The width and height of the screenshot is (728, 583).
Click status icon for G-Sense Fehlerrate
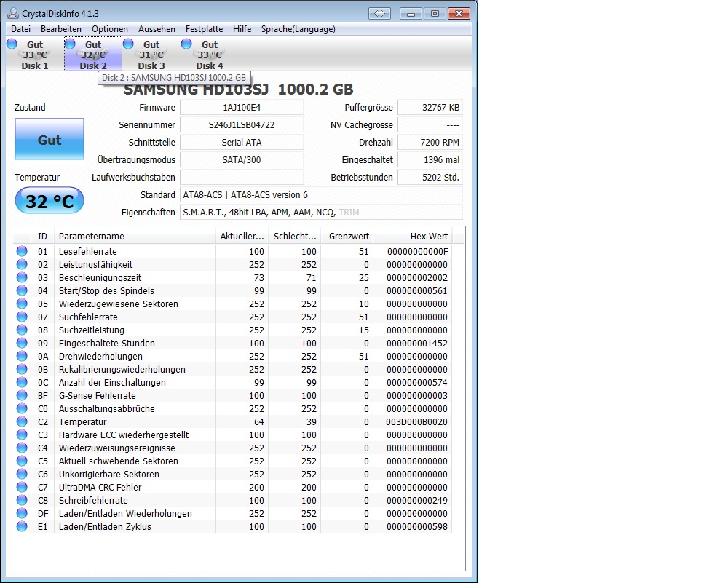point(22,395)
